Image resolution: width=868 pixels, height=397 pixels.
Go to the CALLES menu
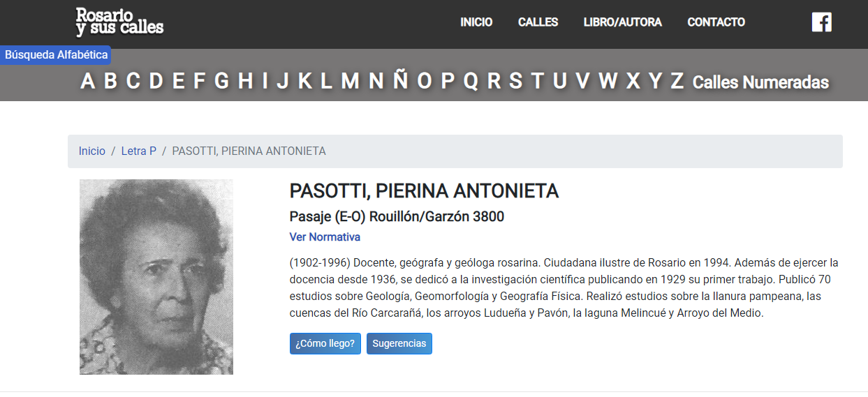point(538,22)
